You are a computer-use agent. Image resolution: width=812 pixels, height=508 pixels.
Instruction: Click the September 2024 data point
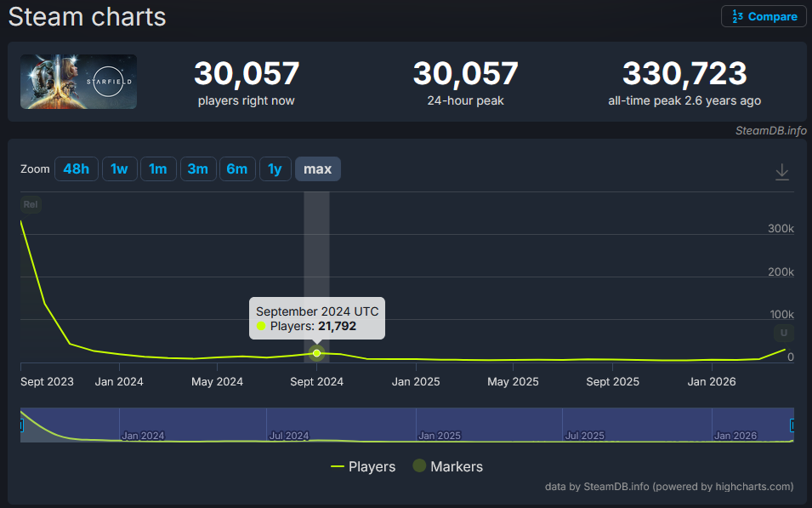(317, 353)
